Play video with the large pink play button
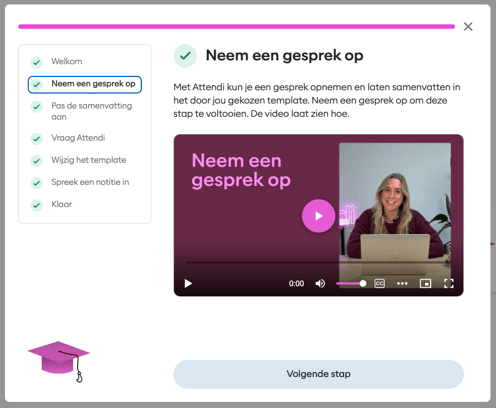Viewport: 496px width, 408px height. 318,216
